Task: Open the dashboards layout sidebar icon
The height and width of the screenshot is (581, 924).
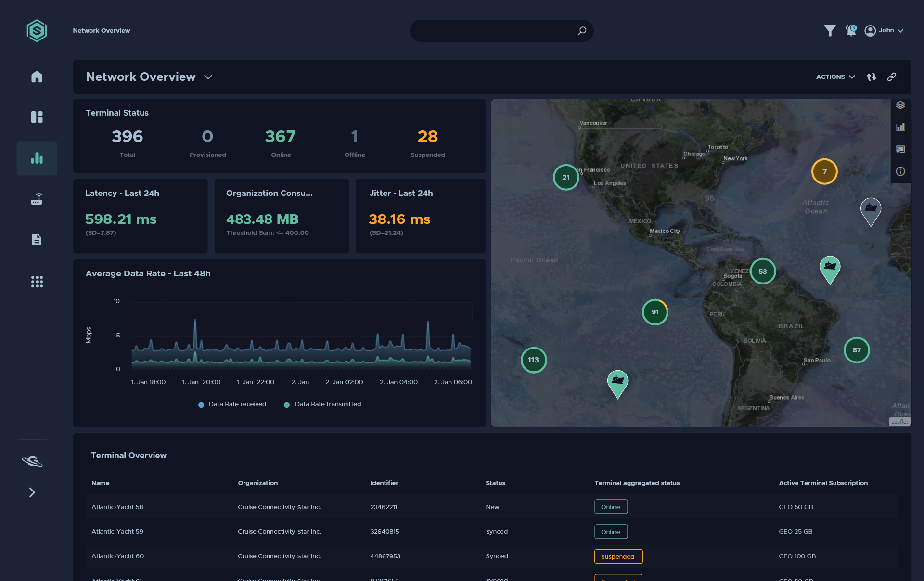Action: pyautogui.click(x=37, y=117)
